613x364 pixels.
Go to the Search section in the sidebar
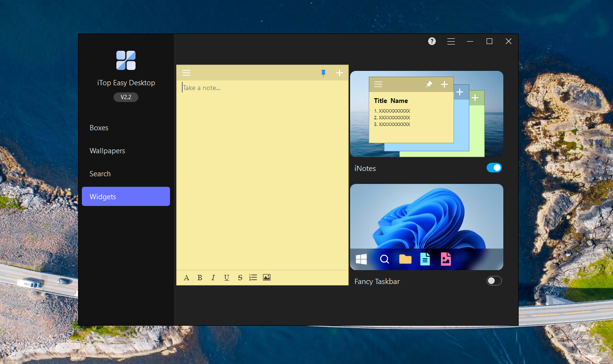pyautogui.click(x=100, y=173)
